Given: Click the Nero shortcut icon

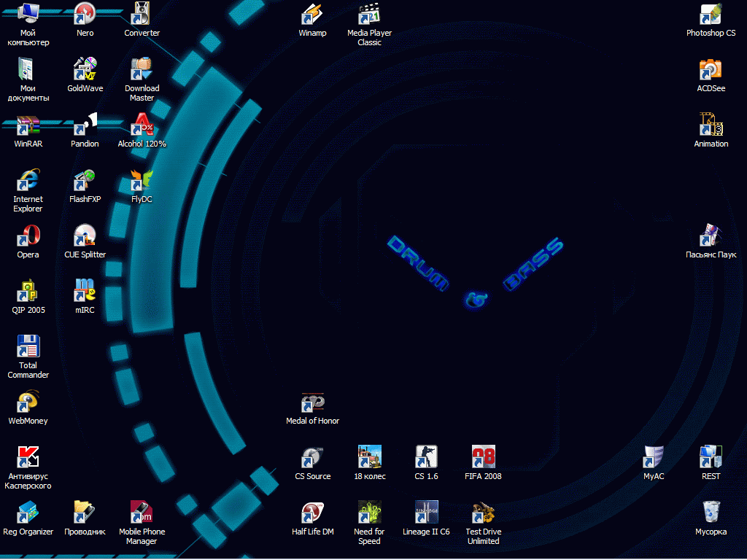Looking at the screenshot, I should 85,13.
